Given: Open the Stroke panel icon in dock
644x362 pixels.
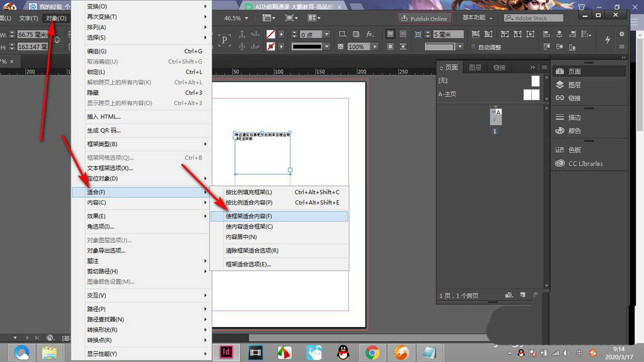Looking at the screenshot, I should click(x=560, y=117).
